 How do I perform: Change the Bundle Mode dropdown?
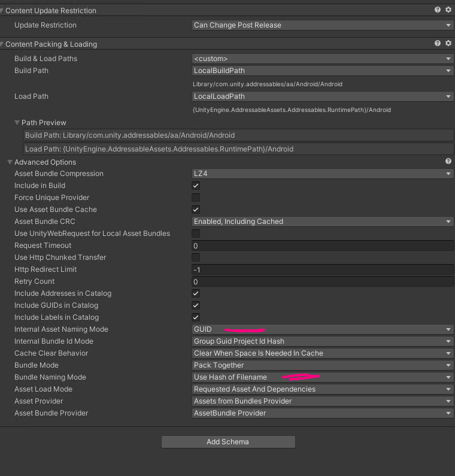point(322,365)
